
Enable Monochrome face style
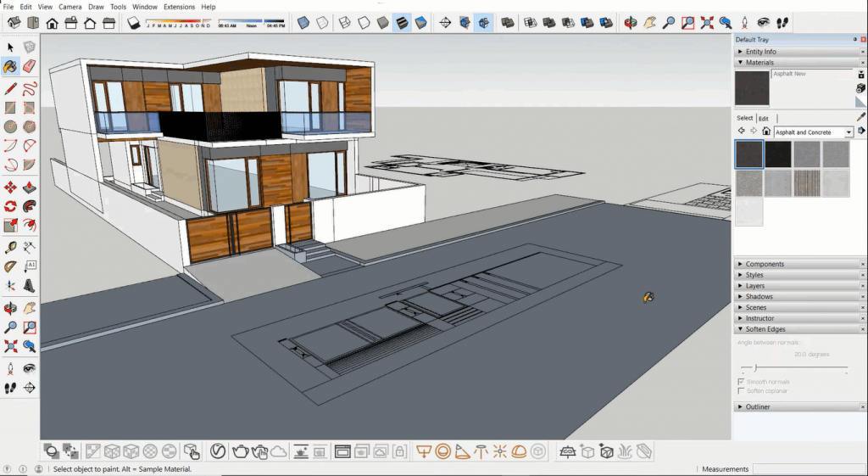point(420,23)
